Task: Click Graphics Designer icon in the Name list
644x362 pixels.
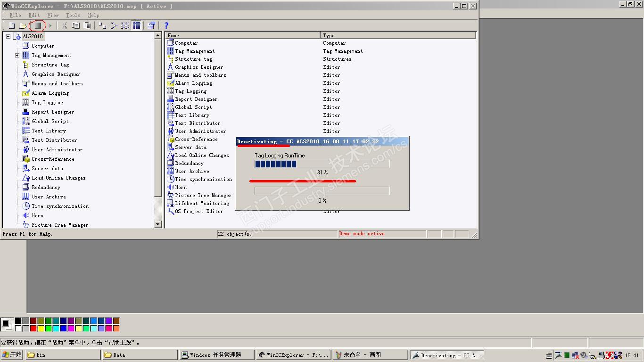Action: click(x=171, y=67)
